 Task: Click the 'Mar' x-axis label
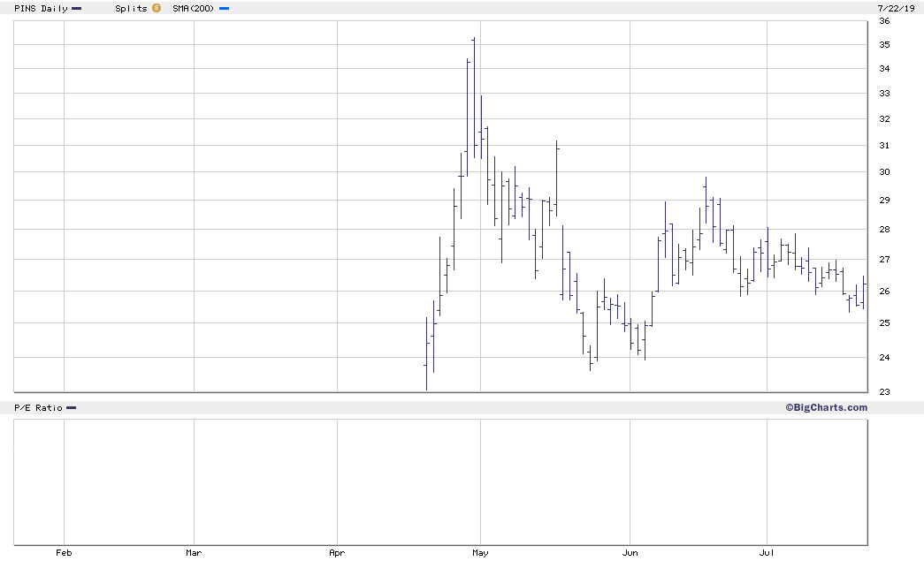(x=194, y=553)
